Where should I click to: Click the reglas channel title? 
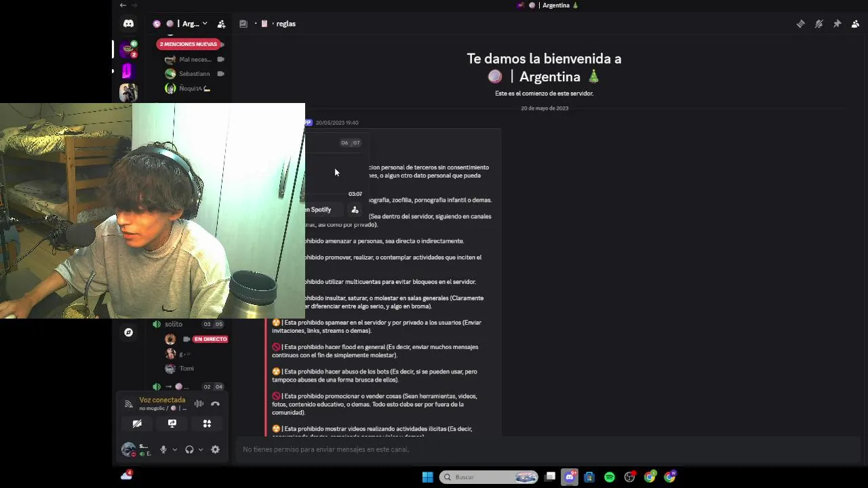285,24
